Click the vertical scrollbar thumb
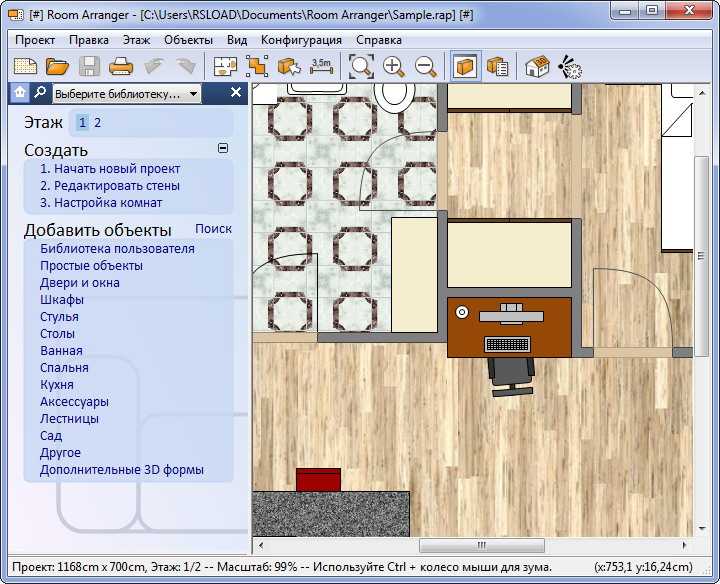The image size is (720, 584). coord(701,256)
